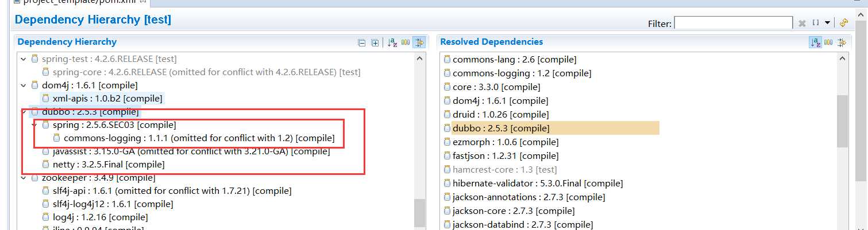This screenshot has height=230, width=868.
Task: Refresh the dependency hierarchy view
Action: [x=843, y=23]
